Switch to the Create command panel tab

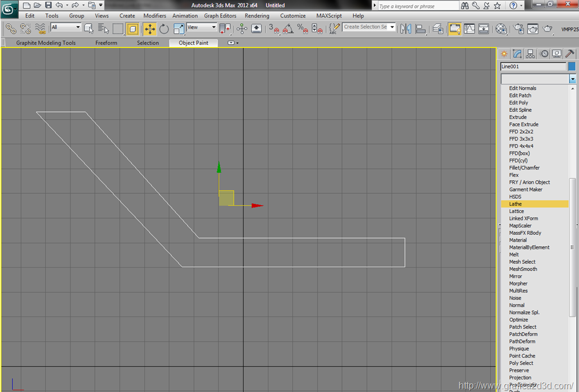[504, 54]
